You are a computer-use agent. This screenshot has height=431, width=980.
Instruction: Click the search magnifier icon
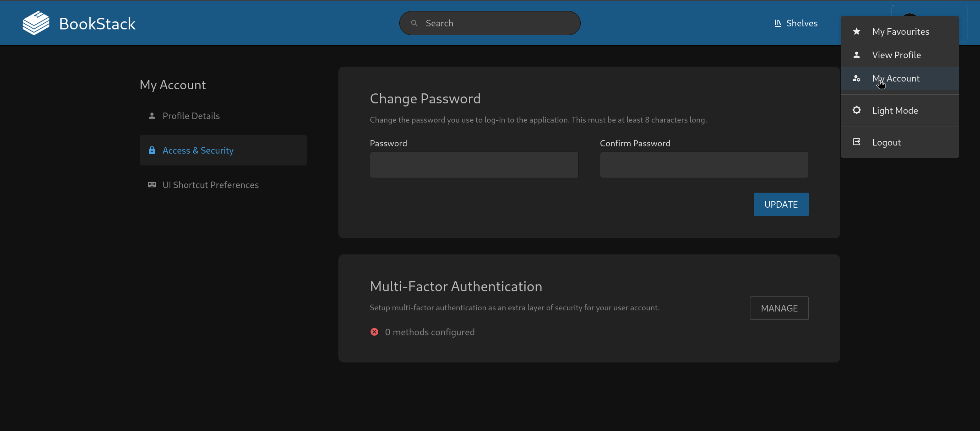[x=414, y=23]
